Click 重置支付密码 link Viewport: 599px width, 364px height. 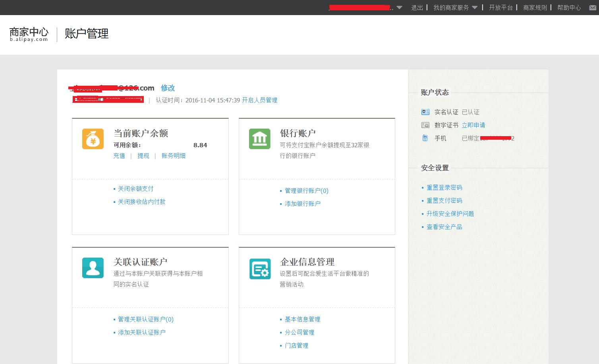pyautogui.click(x=444, y=200)
